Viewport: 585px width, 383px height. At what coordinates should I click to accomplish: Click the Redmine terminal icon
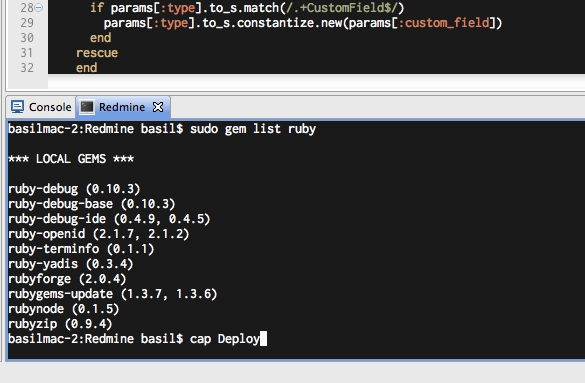(87, 107)
